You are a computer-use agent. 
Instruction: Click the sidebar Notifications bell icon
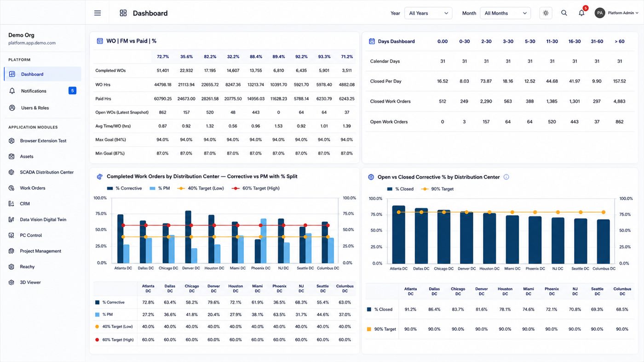coord(12,91)
